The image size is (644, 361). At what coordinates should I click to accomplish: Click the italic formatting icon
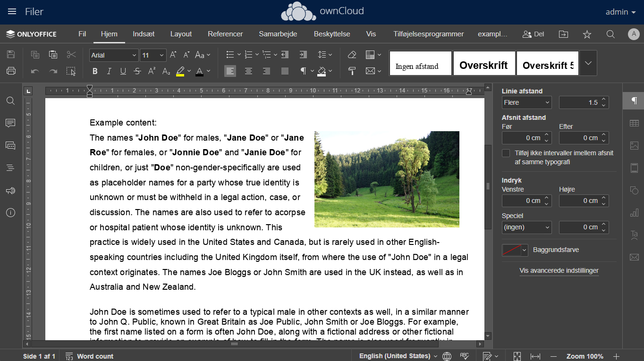tap(109, 71)
